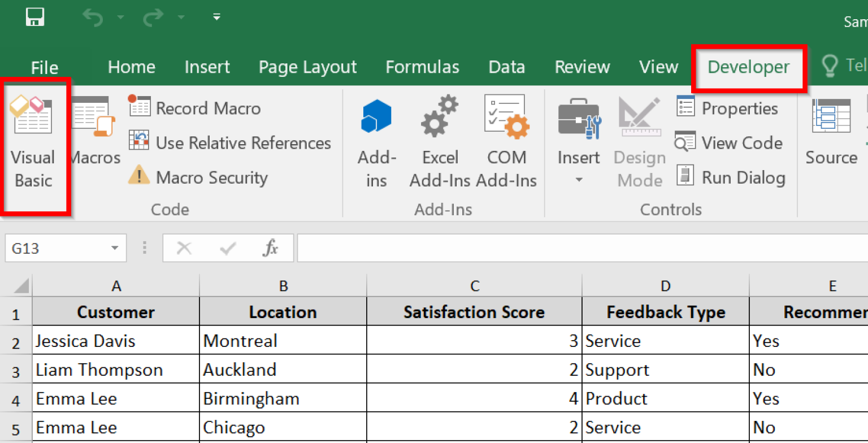Viewport: 868px width, 443px height.
Task: Open the Name Box dropdown
Action: [x=113, y=247]
